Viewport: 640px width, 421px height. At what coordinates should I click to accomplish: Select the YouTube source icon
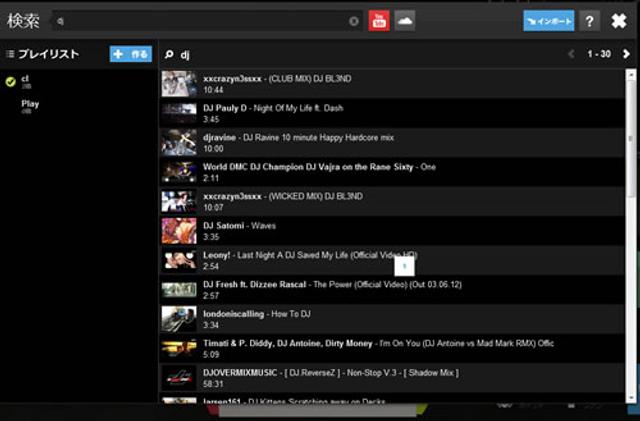point(379,20)
